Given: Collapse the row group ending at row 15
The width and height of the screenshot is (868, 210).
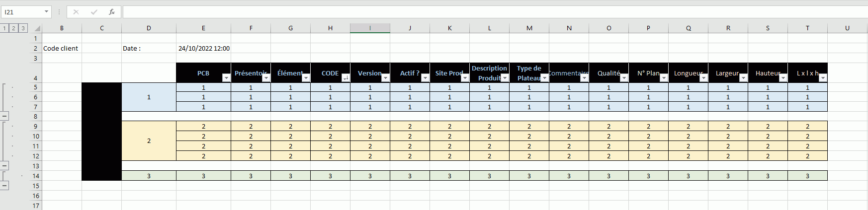Looking at the screenshot, I should pyautogui.click(x=4, y=186).
